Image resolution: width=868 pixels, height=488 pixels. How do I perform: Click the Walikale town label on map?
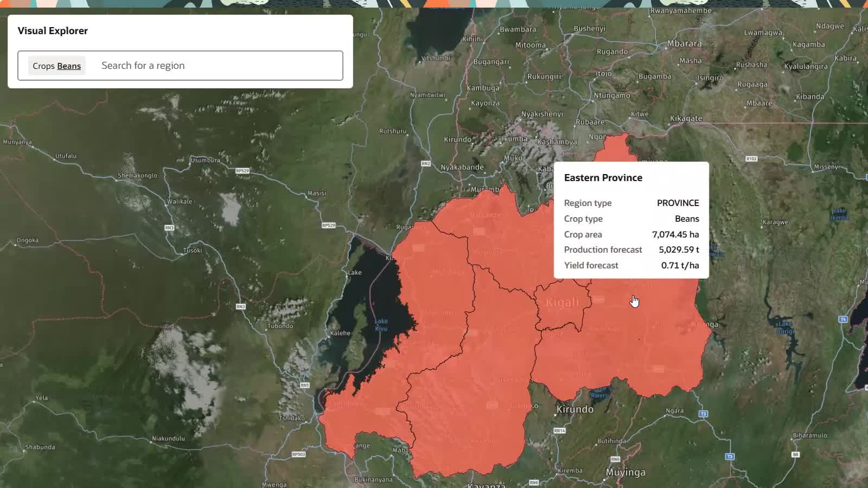(x=180, y=201)
